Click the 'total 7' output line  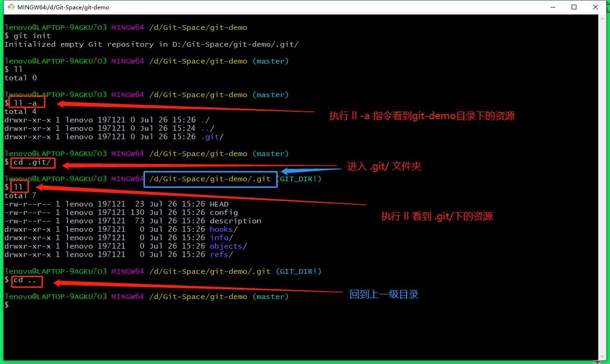[x=21, y=196]
